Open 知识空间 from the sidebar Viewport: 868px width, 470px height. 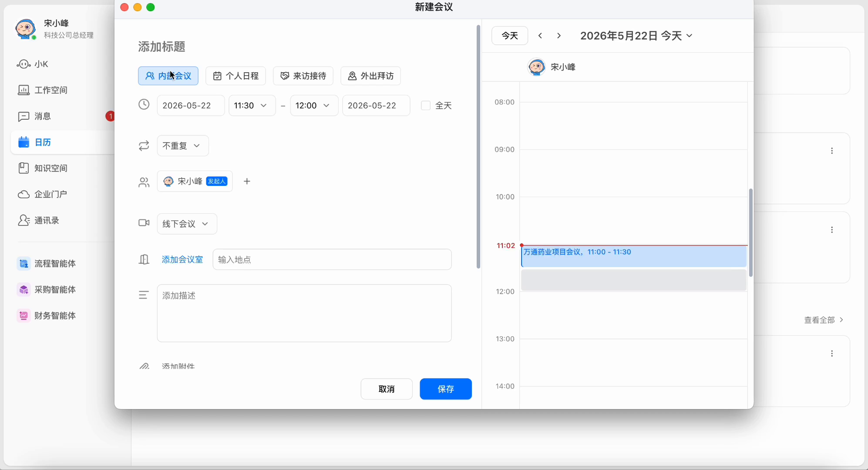42,168
